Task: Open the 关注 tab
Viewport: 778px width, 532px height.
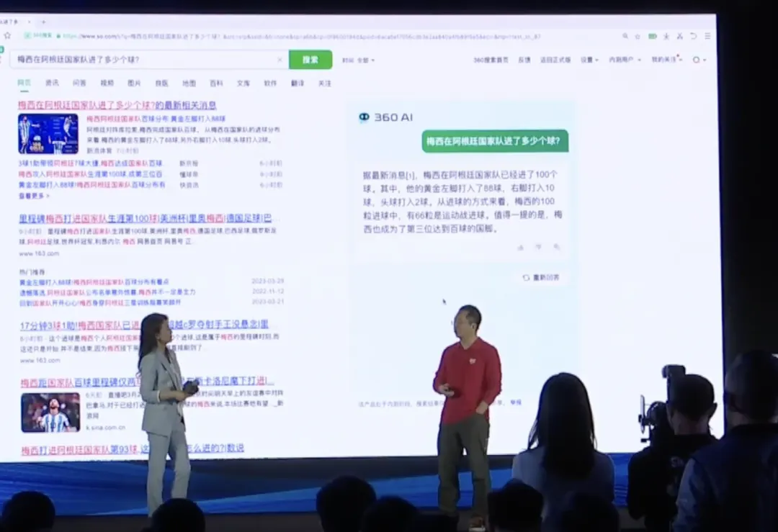Action: coord(324,83)
